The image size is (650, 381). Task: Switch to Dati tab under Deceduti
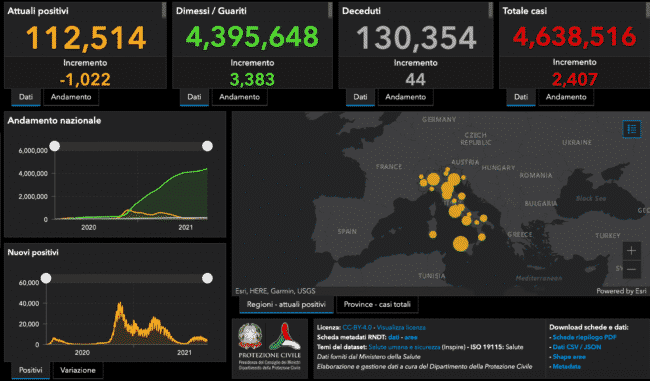point(360,97)
